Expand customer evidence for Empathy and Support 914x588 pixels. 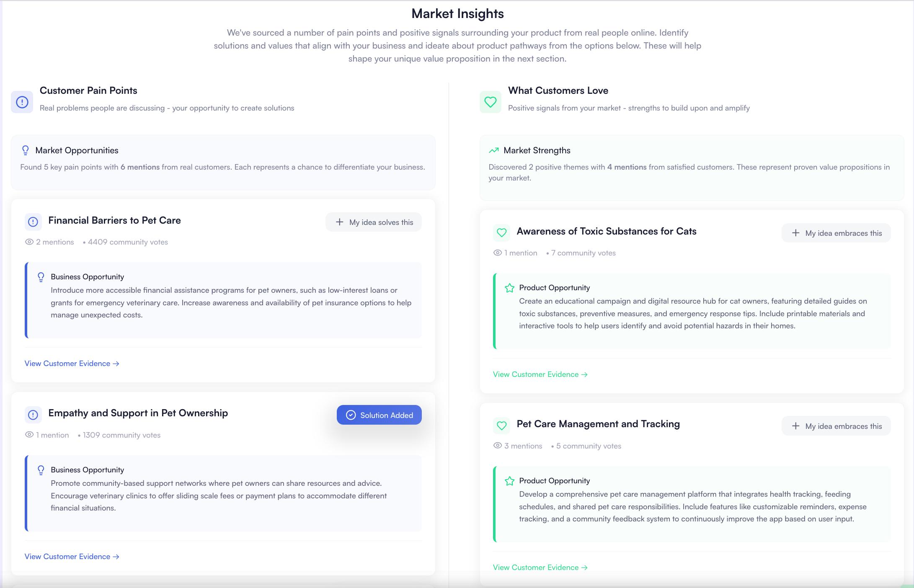click(72, 557)
